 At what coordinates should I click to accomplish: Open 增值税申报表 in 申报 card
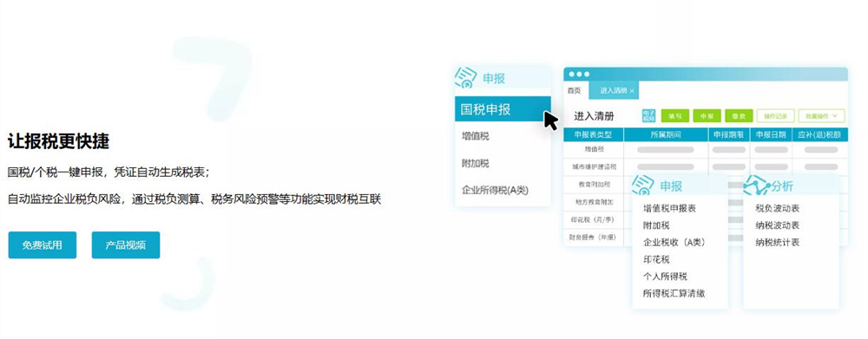669,208
